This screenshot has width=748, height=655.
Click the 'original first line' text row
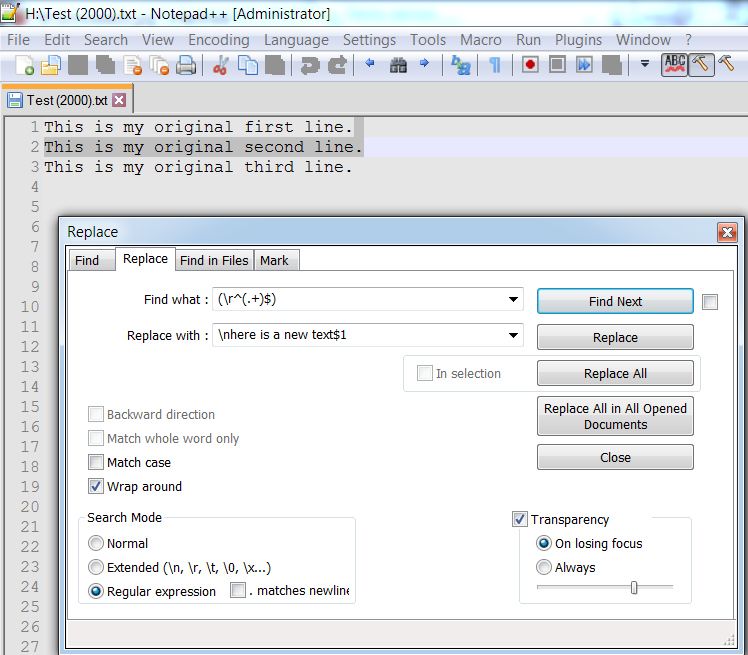click(198, 127)
